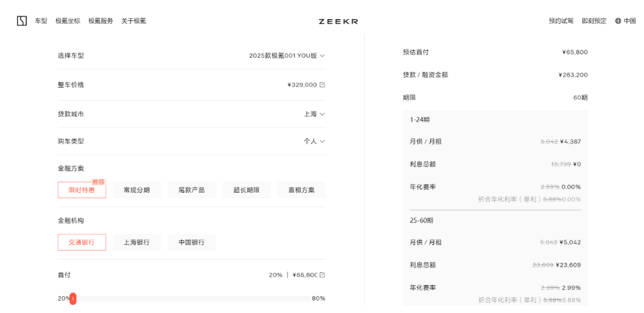
Task: Expand the 2025款极氪001 YOU版 model dropdown
Action: [x=287, y=56]
